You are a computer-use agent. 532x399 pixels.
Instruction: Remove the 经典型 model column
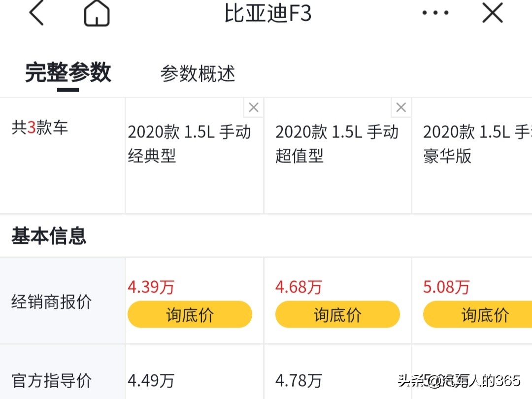click(254, 107)
